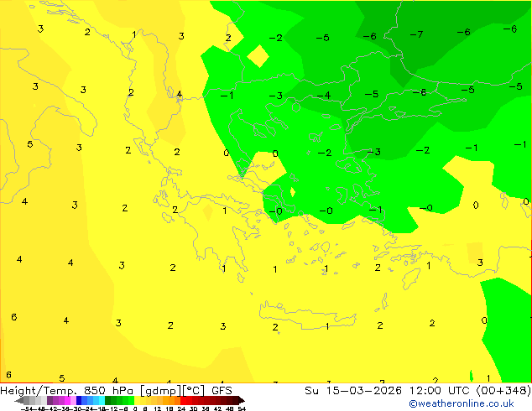Click the '850 hPa' pressure level label
The width and height of the screenshot is (532, 411).
point(108,391)
